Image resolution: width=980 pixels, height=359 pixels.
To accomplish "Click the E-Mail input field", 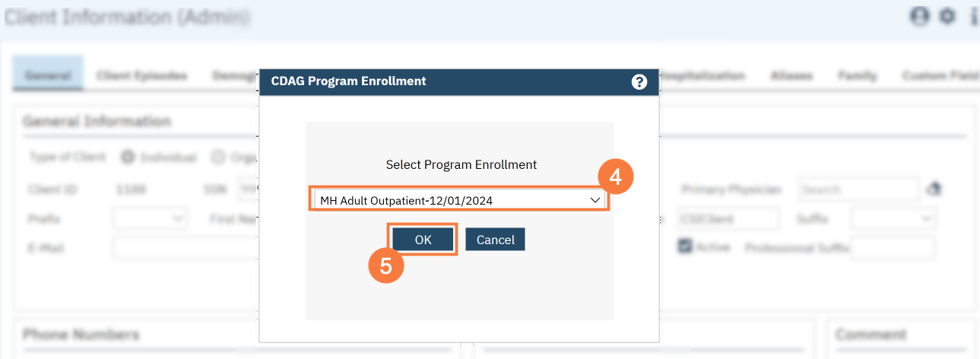I will pos(186,248).
